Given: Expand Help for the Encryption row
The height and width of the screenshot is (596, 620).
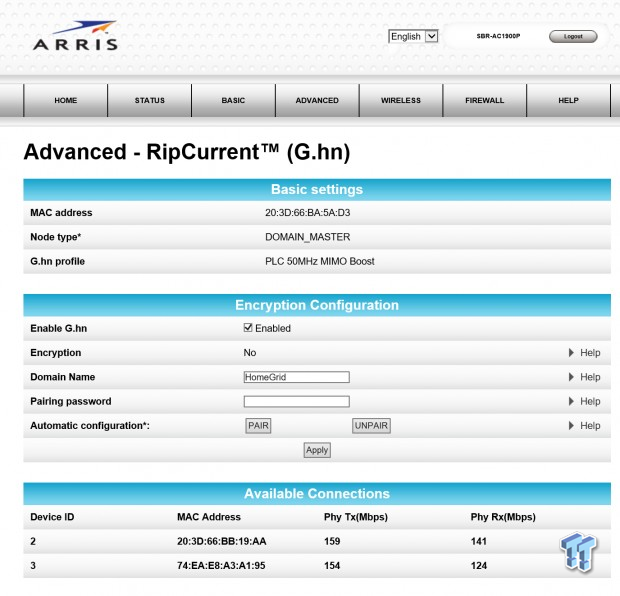Looking at the screenshot, I should click(x=584, y=353).
